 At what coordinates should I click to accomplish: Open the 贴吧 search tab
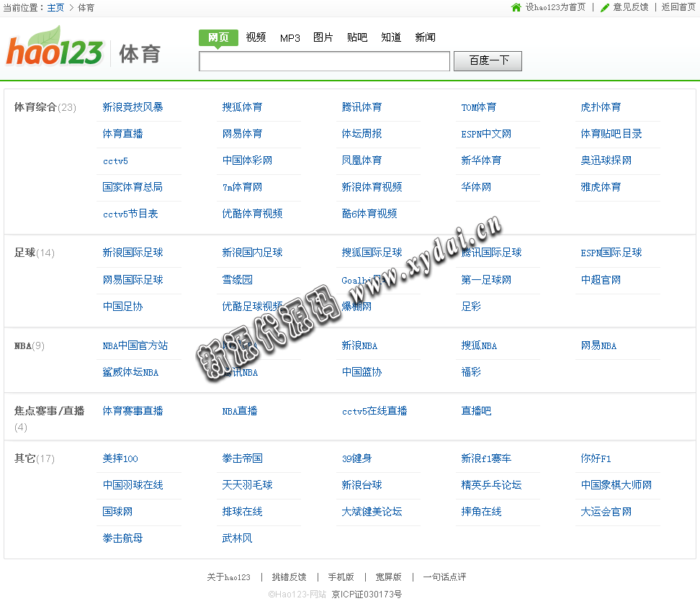tap(357, 37)
